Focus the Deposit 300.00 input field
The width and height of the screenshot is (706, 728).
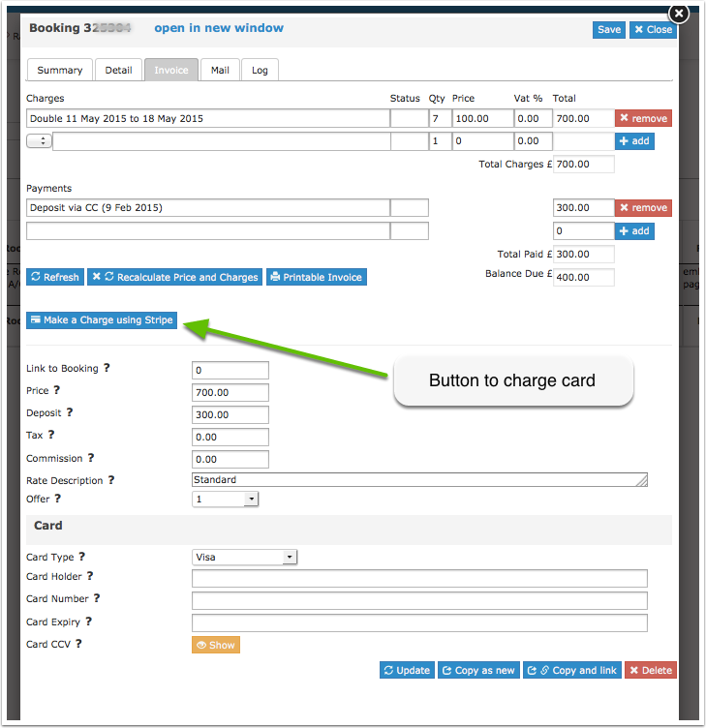coord(230,414)
